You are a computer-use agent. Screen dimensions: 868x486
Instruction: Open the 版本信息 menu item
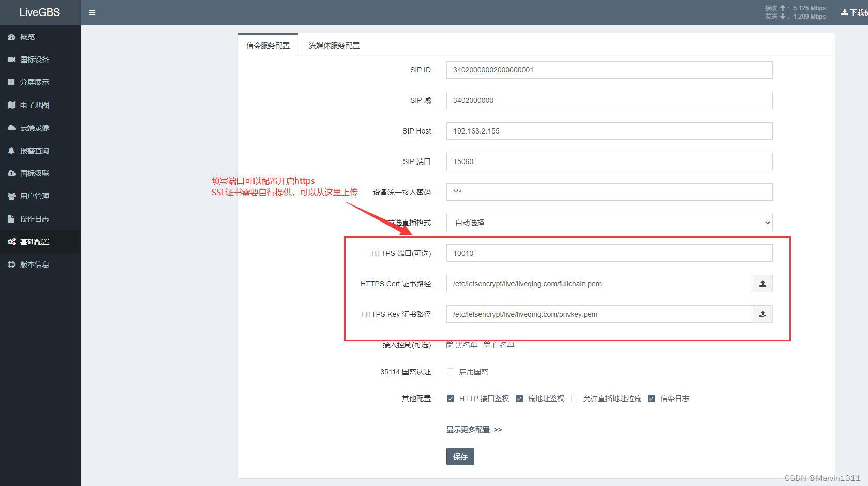40,264
